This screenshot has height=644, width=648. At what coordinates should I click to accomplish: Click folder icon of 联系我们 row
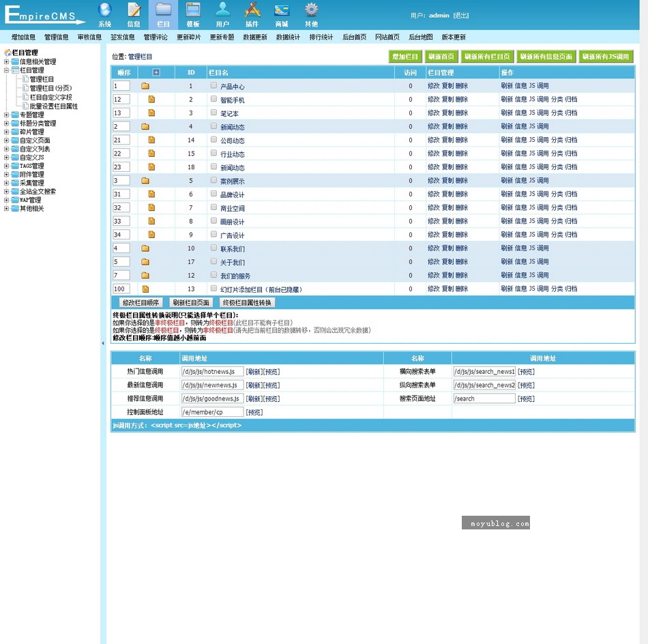pos(145,248)
